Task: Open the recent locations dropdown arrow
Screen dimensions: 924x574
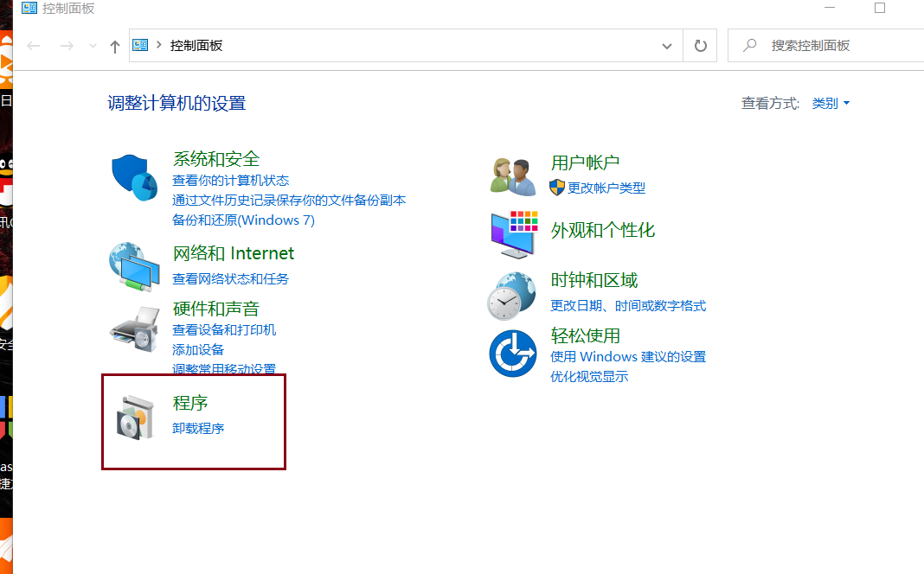Action: [93, 46]
